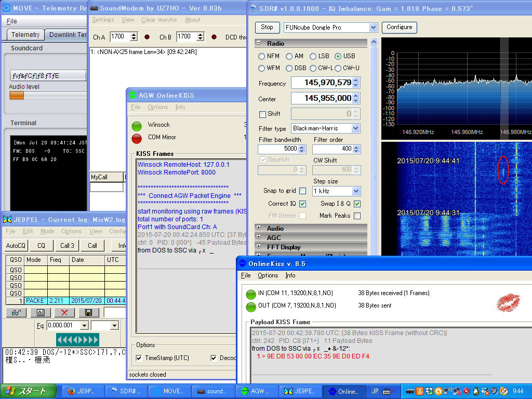Image resolution: width=532 pixels, height=399 pixels.
Task: Switch to SDR# taskbar button
Action: point(126,391)
